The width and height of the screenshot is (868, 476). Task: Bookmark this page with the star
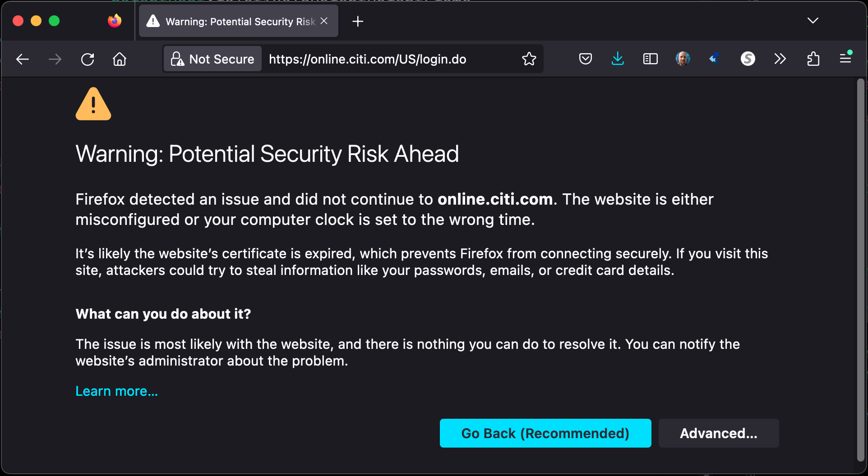point(529,59)
